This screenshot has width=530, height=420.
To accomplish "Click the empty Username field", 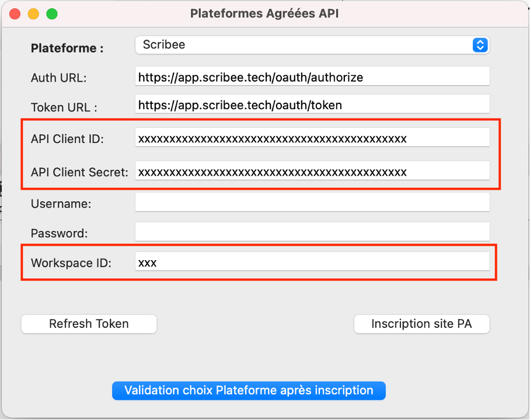I will click(312, 202).
